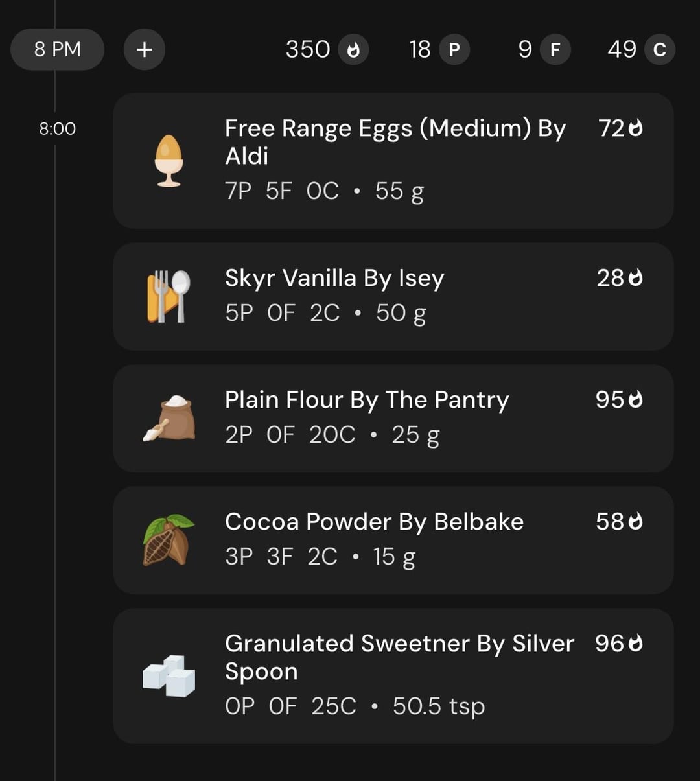Image resolution: width=700 pixels, height=781 pixels.
Task: Tap the fork and spoon icon
Action: tap(169, 297)
